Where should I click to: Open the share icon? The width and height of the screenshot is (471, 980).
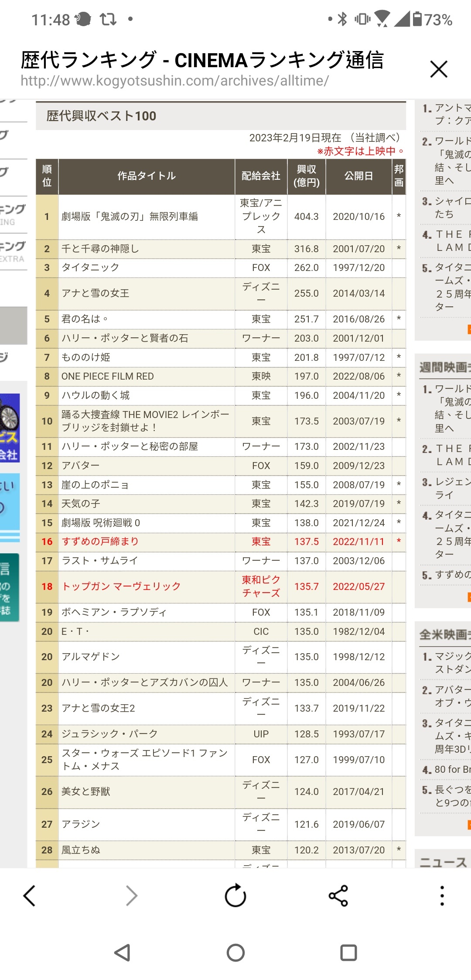click(338, 896)
